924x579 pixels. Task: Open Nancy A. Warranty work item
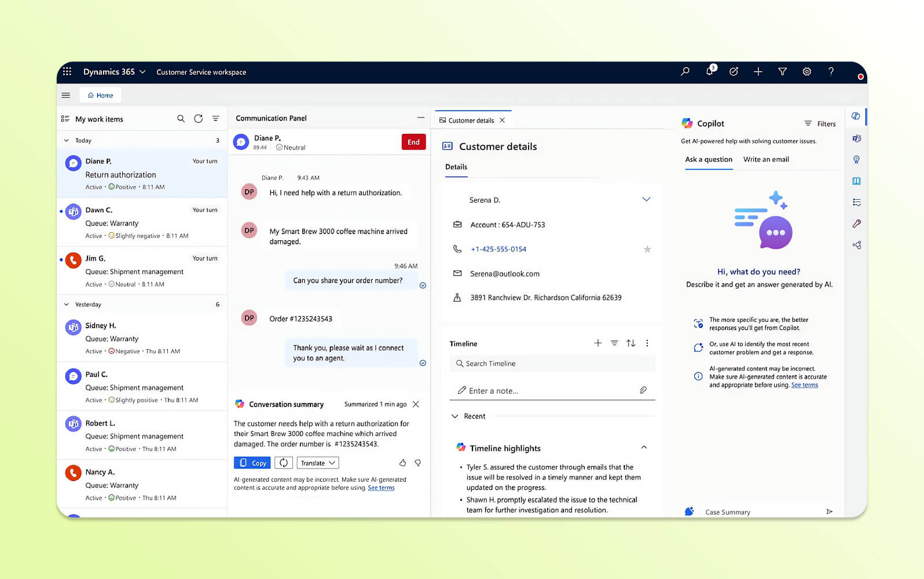[x=142, y=485]
